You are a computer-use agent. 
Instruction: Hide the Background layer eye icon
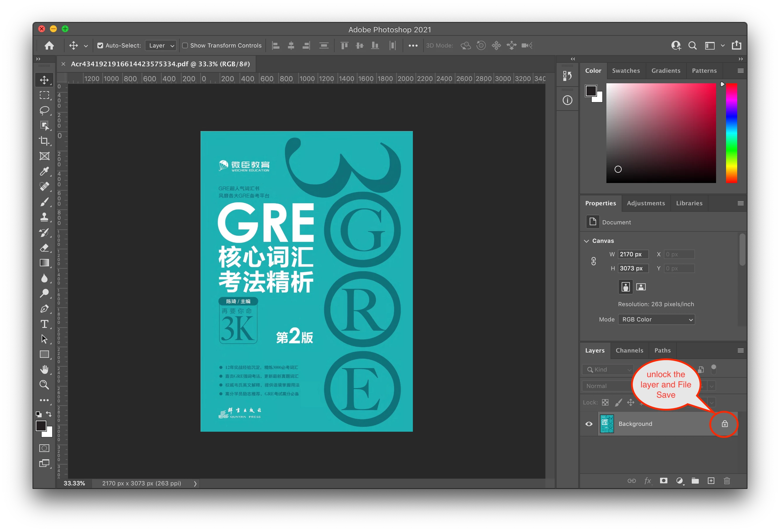[589, 423]
